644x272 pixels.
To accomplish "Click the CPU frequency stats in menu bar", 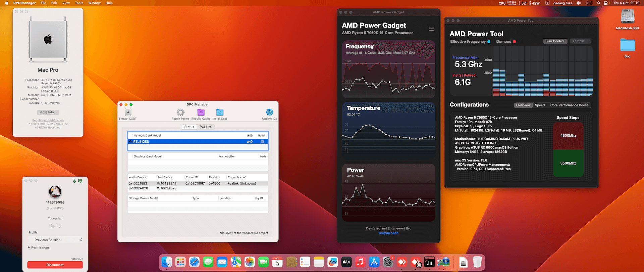I will click(x=507, y=3).
